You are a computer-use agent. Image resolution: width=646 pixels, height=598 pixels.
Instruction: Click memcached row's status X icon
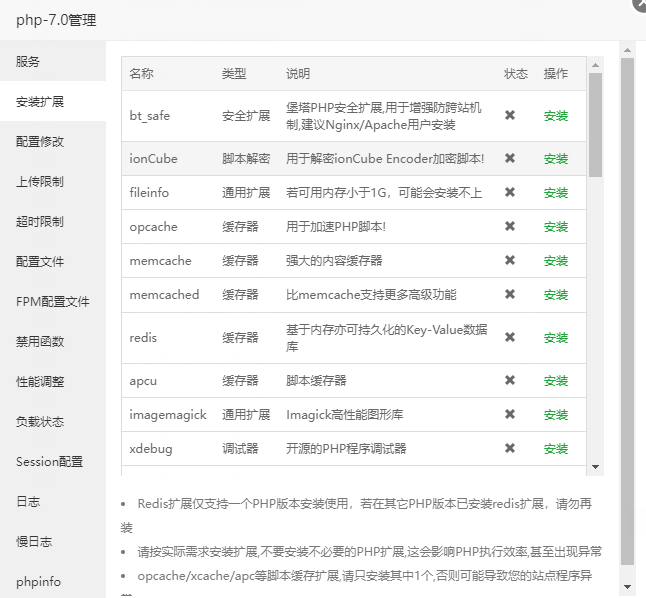(510, 294)
